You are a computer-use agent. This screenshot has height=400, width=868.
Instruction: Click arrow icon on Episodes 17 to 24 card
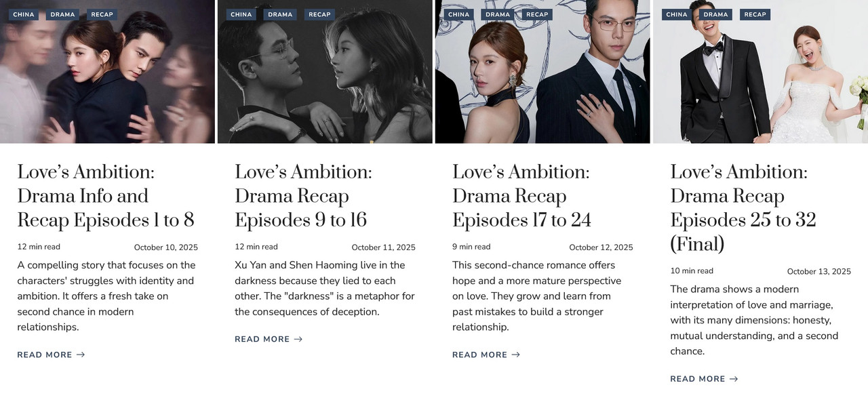pyautogui.click(x=516, y=355)
